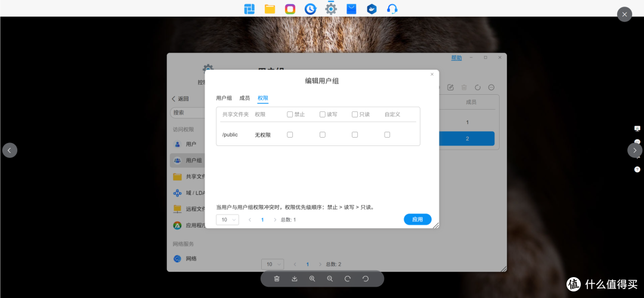Click the trash icon in group toolbar
Image resolution: width=644 pixels, height=298 pixels.
(464, 88)
